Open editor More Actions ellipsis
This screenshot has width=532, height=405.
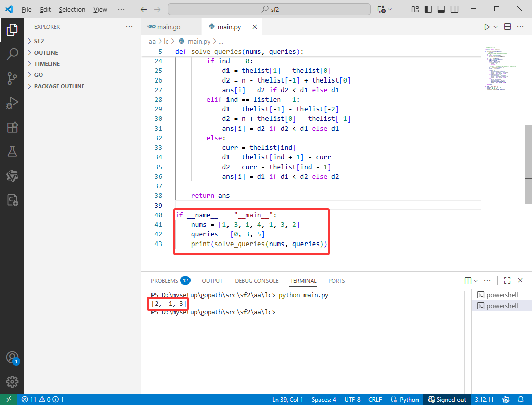coord(520,27)
